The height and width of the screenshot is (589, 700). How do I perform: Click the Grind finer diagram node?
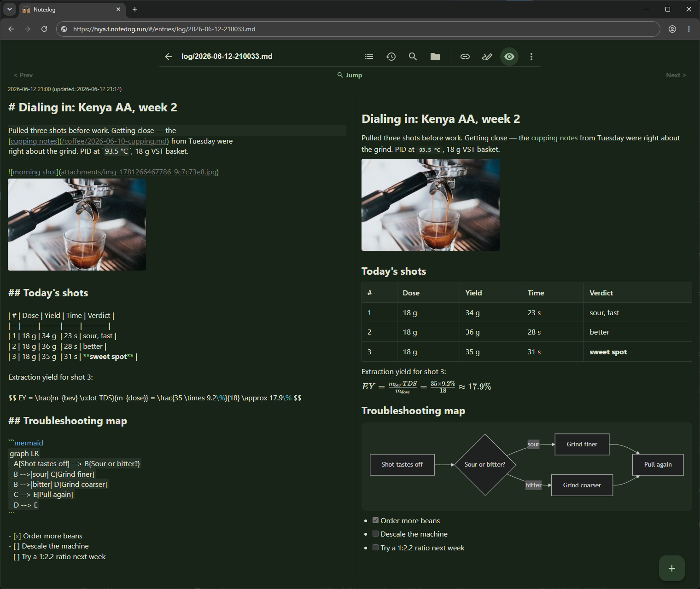(582, 444)
